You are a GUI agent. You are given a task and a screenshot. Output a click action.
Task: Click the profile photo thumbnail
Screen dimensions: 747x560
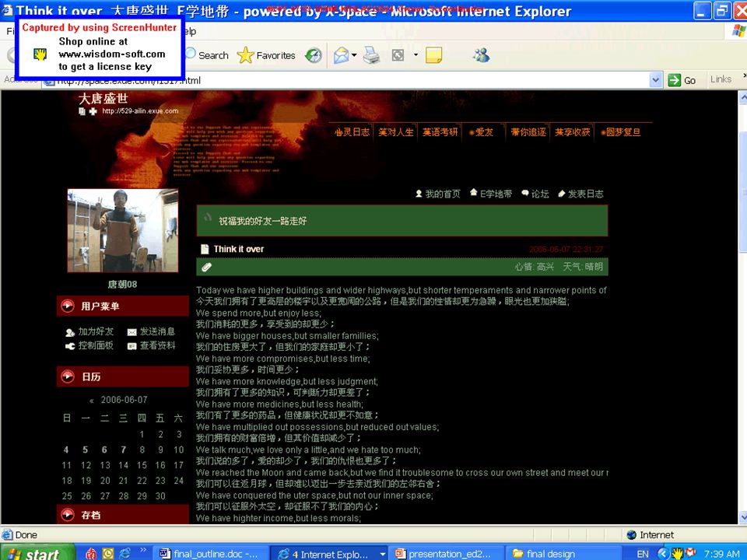point(123,230)
